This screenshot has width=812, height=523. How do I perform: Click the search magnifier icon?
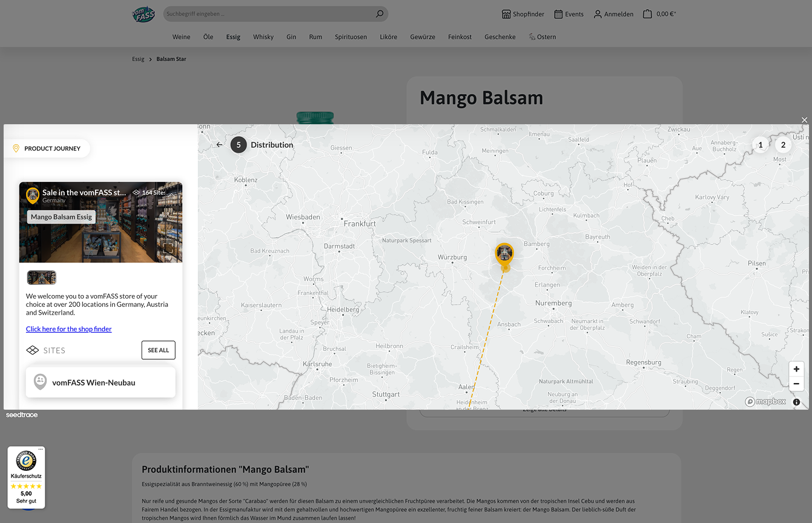(x=380, y=14)
